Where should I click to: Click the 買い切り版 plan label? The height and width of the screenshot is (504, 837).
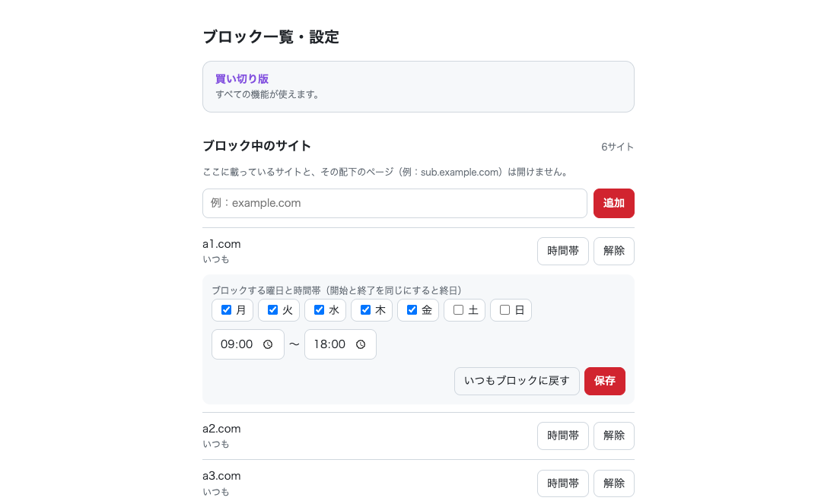click(x=242, y=79)
